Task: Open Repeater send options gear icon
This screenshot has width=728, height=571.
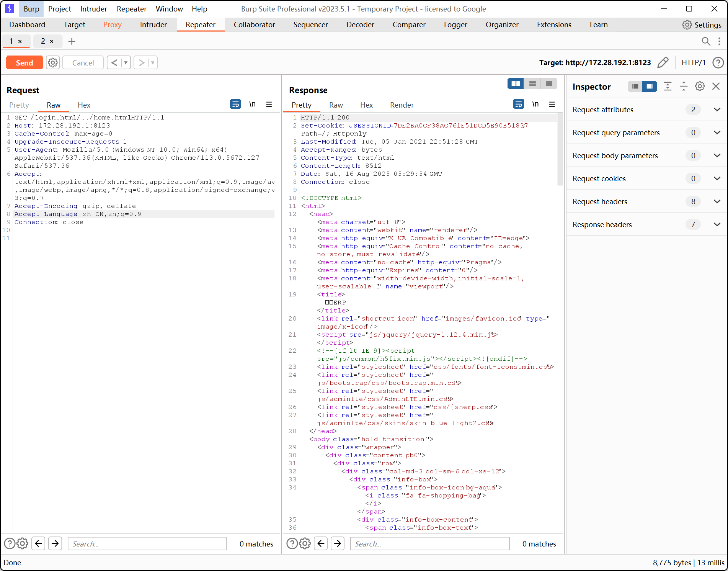Action: coord(53,62)
